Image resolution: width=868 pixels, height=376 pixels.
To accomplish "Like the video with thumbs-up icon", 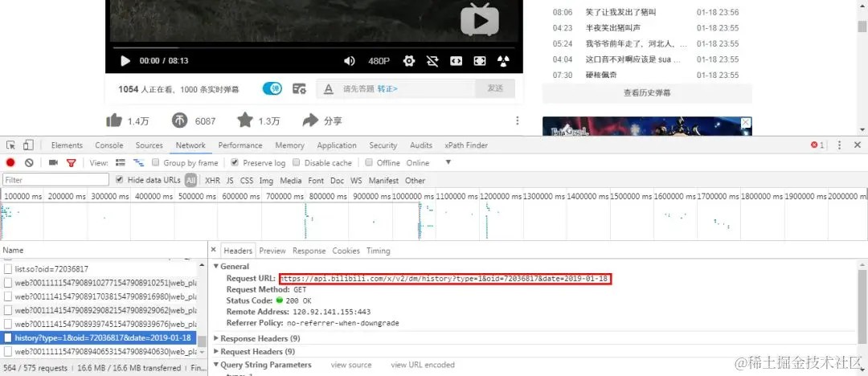I will click(x=114, y=121).
